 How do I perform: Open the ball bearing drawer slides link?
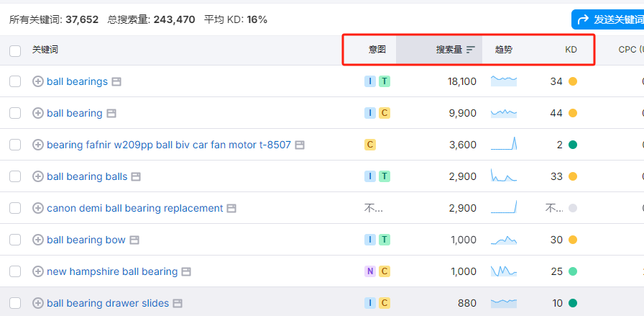tap(108, 303)
